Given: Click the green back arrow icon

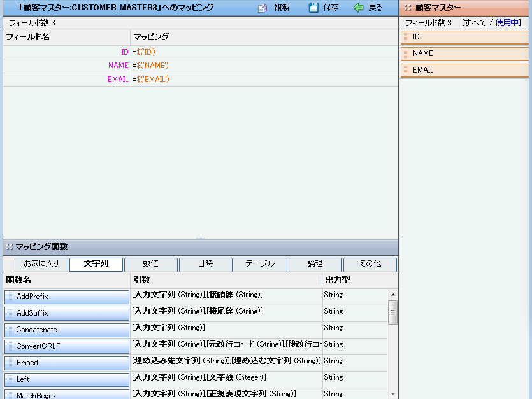Looking at the screenshot, I should point(358,8).
